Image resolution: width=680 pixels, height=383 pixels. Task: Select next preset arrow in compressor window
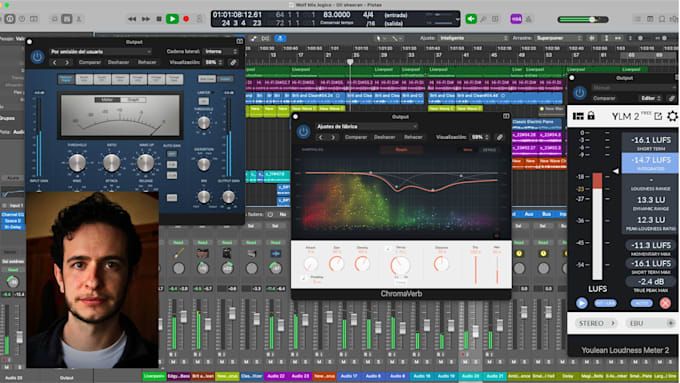pyautogui.click(x=67, y=62)
